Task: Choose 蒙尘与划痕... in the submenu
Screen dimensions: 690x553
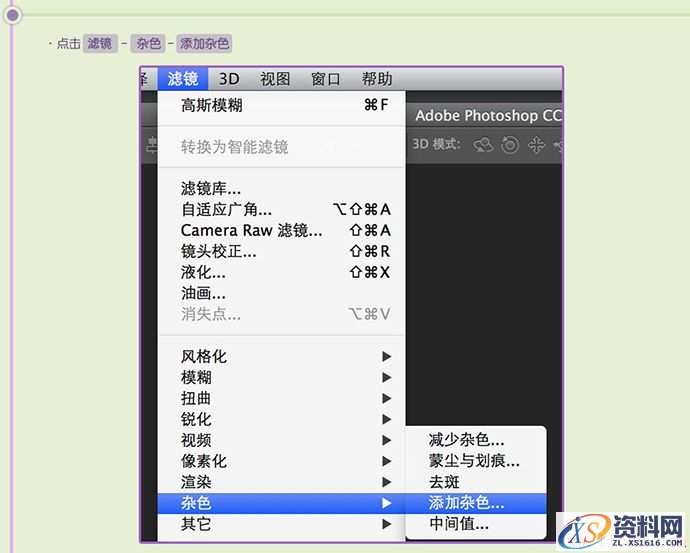Action: [x=476, y=461]
